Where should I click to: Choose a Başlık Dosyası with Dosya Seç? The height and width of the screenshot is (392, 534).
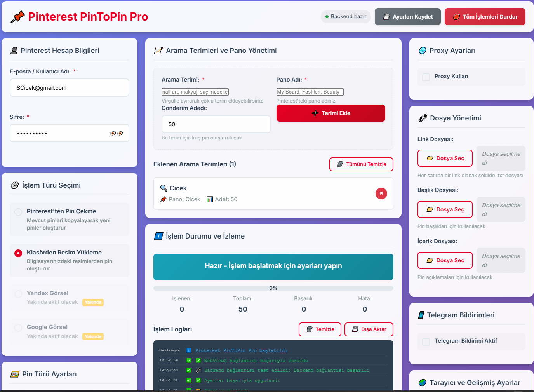[445, 209]
